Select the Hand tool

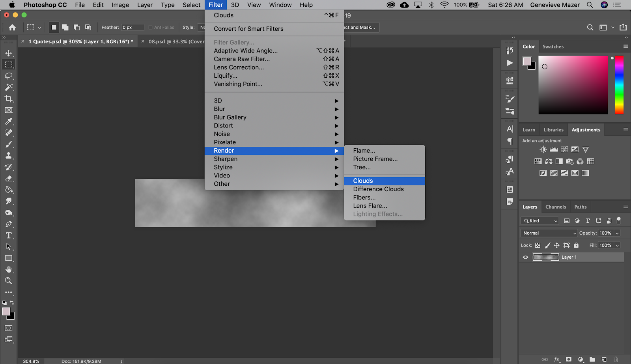click(9, 269)
